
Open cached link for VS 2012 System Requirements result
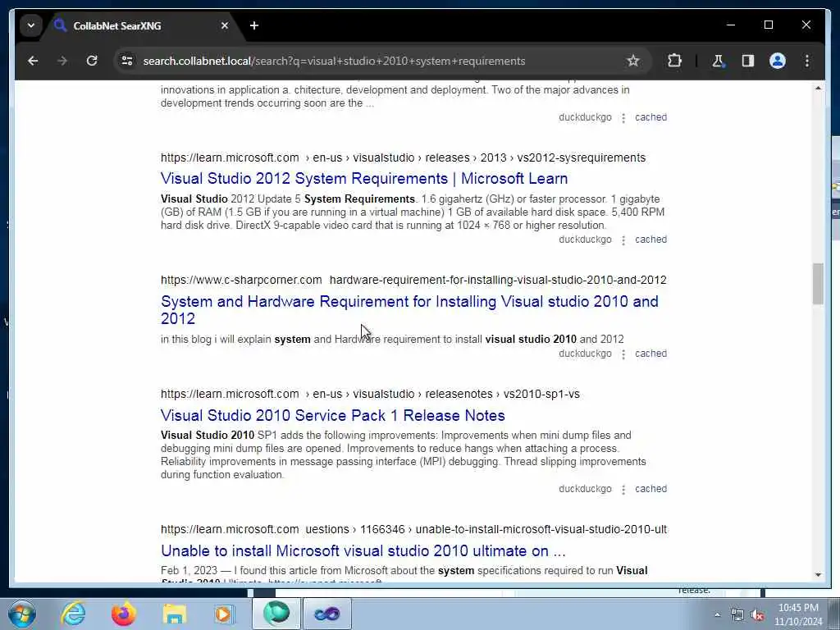click(x=651, y=240)
